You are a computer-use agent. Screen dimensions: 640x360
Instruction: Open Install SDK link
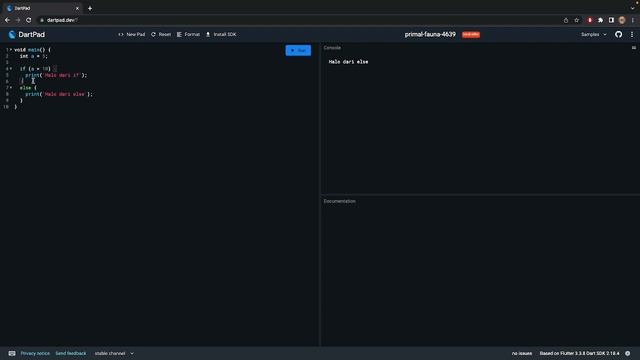point(221,35)
